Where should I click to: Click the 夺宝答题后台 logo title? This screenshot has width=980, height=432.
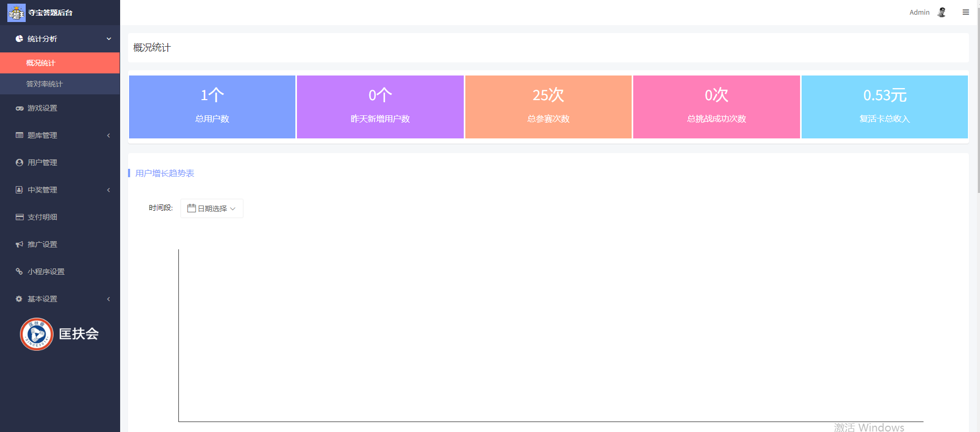point(50,13)
